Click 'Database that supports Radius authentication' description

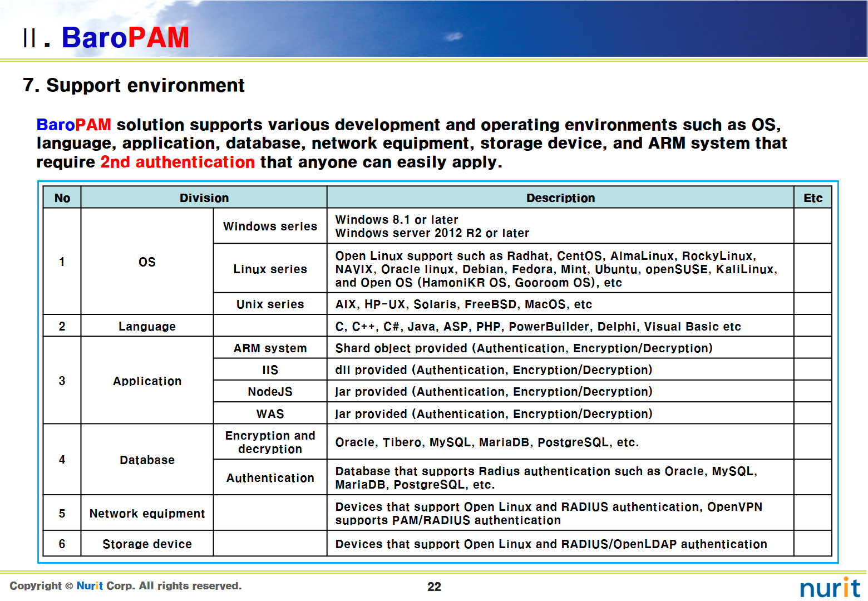click(x=560, y=477)
